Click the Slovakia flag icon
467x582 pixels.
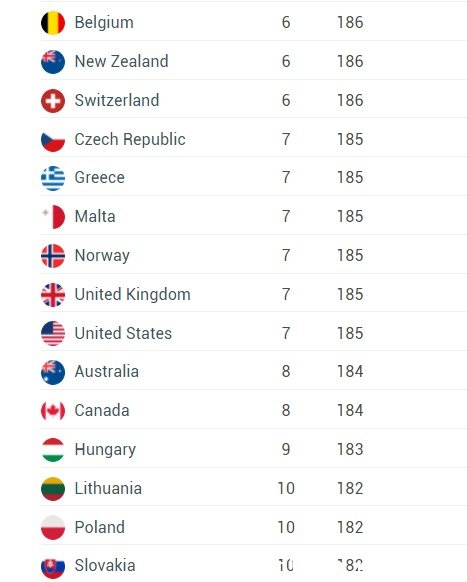53,566
